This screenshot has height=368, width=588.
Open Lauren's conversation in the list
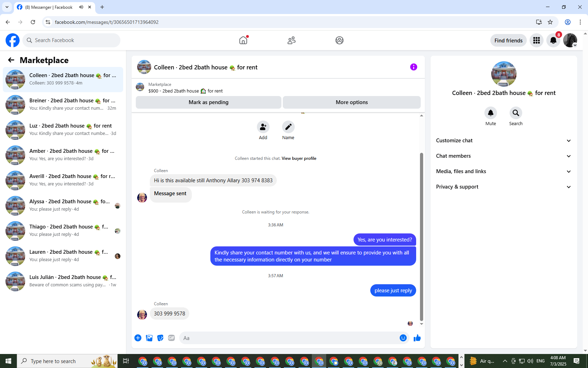[63, 256]
